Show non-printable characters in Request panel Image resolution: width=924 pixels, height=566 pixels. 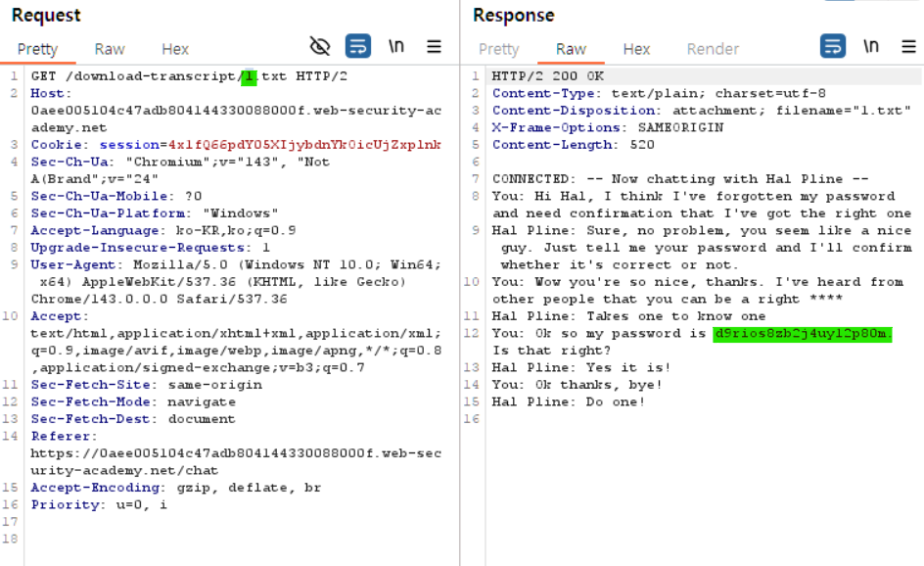pyautogui.click(x=396, y=46)
